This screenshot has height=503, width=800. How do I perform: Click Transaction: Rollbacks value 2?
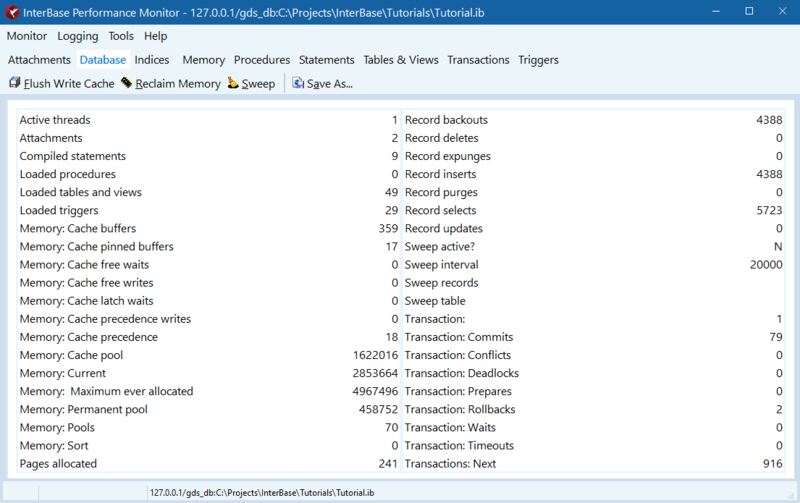click(x=779, y=410)
